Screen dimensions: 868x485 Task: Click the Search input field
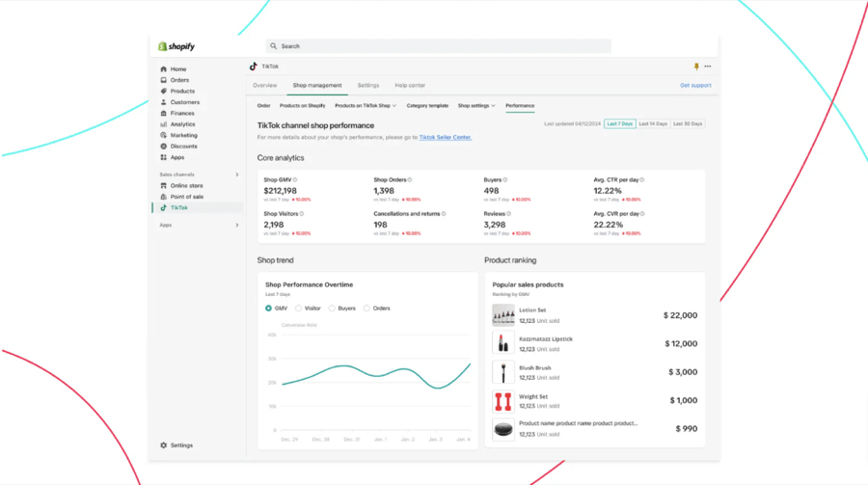click(439, 46)
